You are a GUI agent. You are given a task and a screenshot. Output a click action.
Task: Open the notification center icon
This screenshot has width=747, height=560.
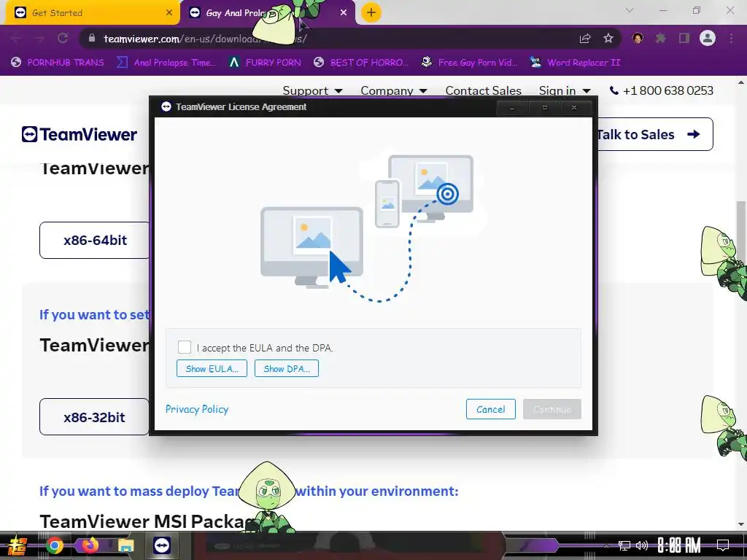tap(723, 545)
